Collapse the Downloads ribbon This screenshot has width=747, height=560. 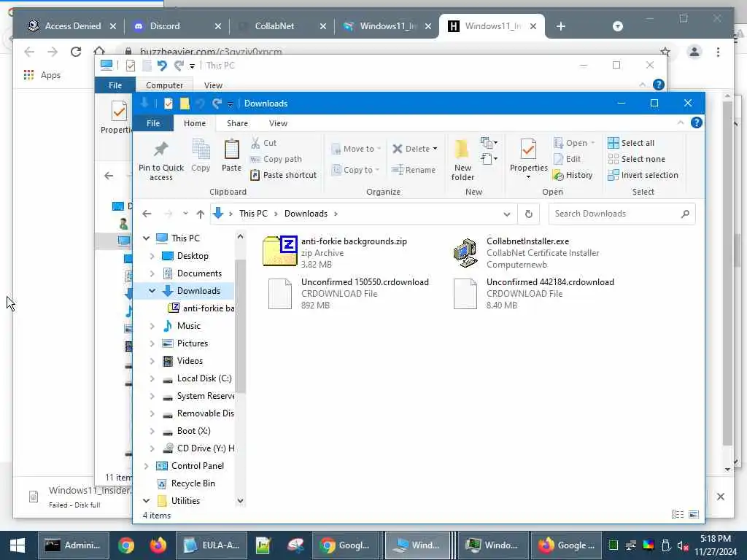point(681,122)
